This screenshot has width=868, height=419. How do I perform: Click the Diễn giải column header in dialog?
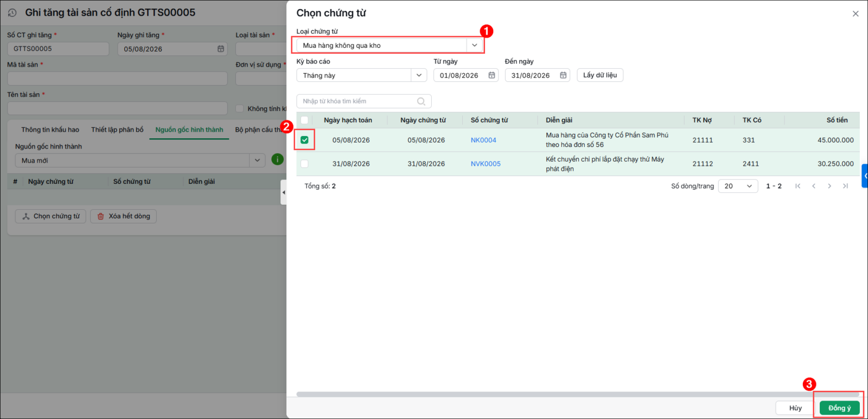(x=559, y=120)
